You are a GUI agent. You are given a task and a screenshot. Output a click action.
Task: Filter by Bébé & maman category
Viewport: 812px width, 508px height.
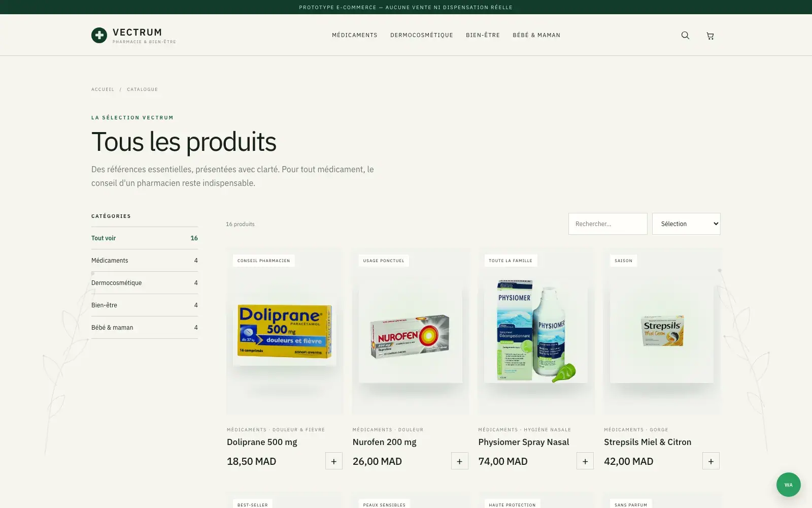pos(145,327)
